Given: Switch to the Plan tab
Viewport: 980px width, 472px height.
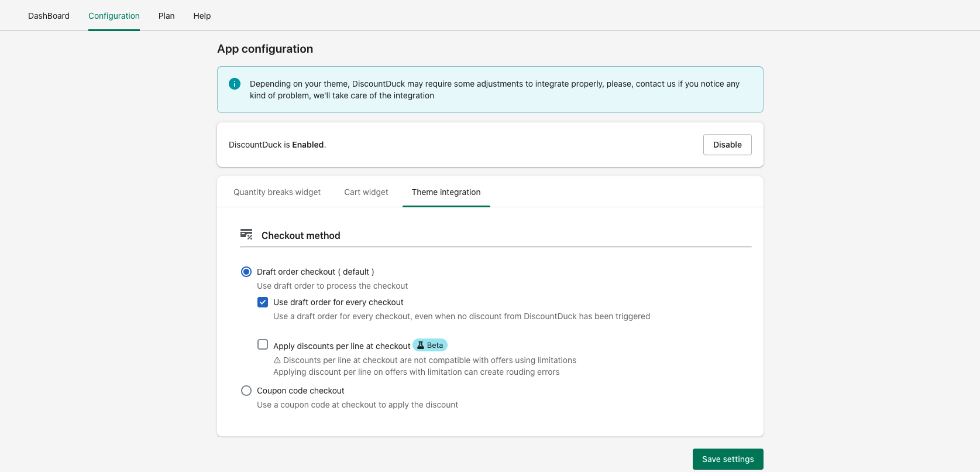Looking at the screenshot, I should coord(167,16).
